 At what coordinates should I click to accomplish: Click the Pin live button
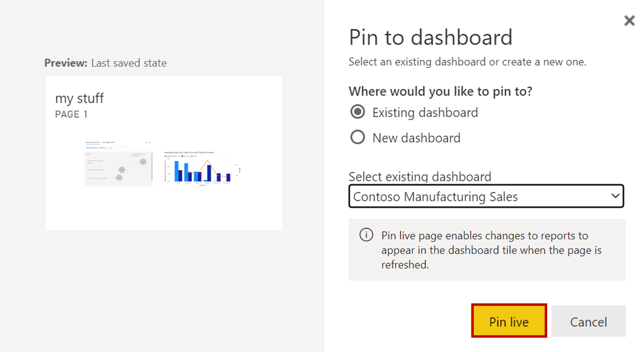pos(509,321)
